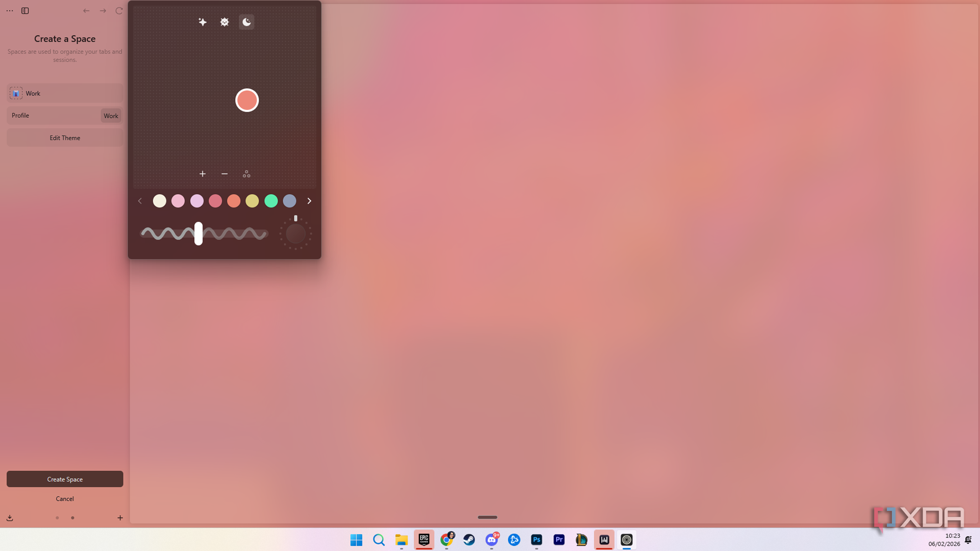Open Premiere Pro from taskbar
Viewport: 980px width, 551px height.
559,540
